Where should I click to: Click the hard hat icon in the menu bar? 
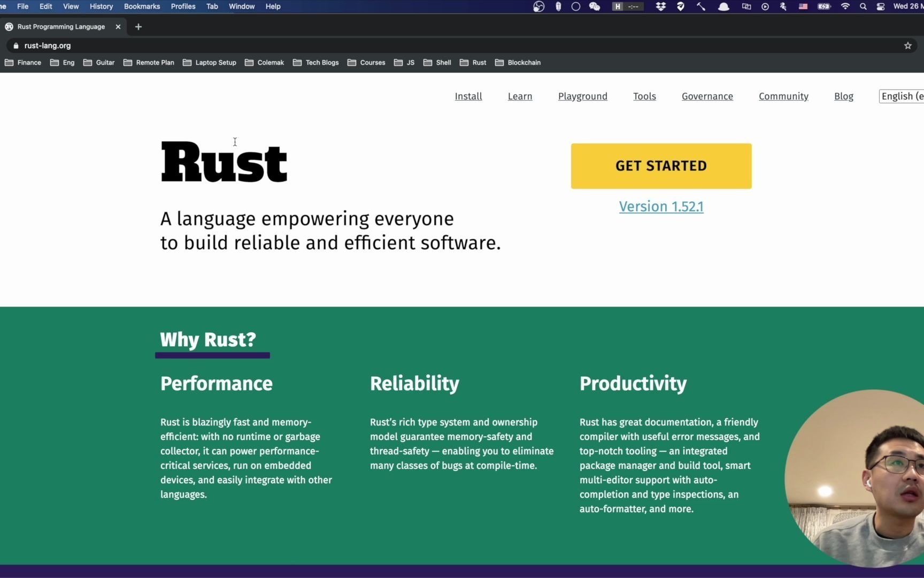(723, 6)
